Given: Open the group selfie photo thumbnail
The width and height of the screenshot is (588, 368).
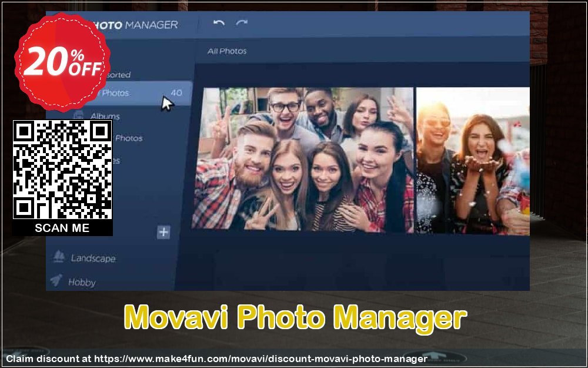Looking at the screenshot, I should [x=303, y=159].
